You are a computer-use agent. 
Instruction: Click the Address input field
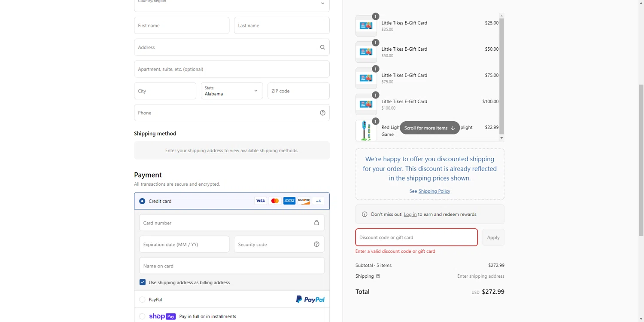click(232, 47)
